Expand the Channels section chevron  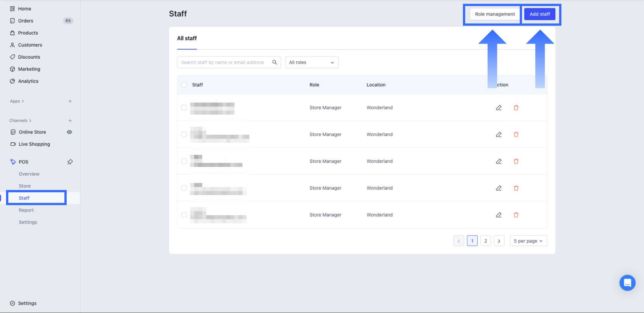click(30, 121)
